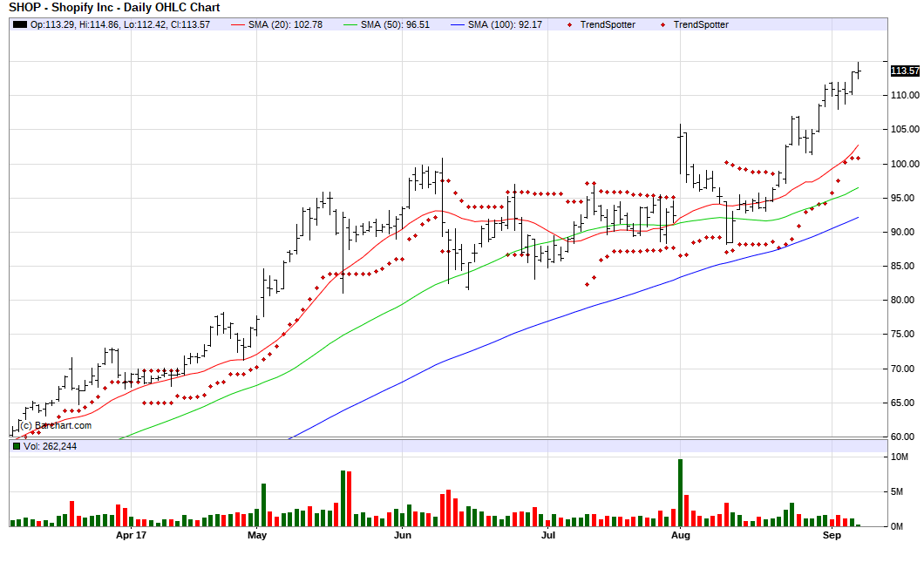Screen dimensions: 924x562
Task: Click the 70.00 price axis label
Action: coord(905,369)
